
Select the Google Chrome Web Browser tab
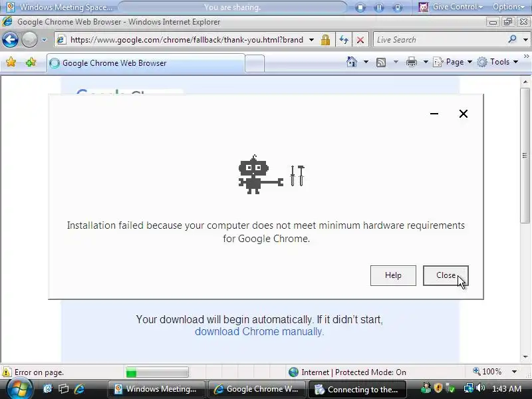(146, 63)
